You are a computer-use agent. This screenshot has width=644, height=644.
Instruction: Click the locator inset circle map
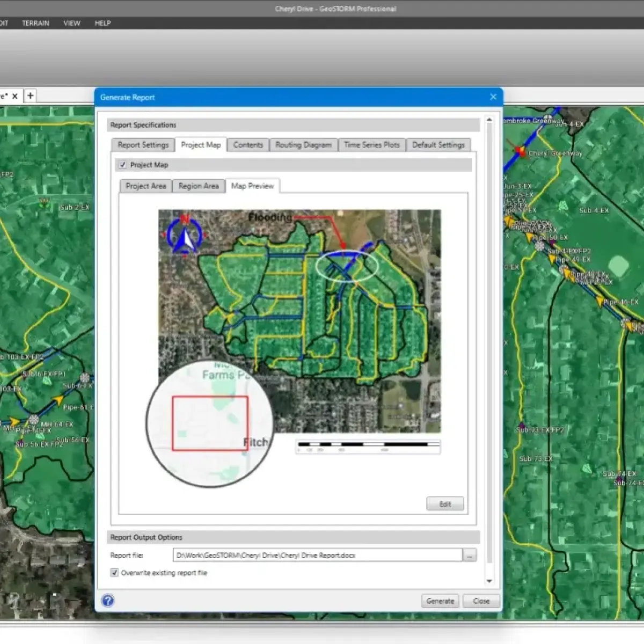point(209,424)
